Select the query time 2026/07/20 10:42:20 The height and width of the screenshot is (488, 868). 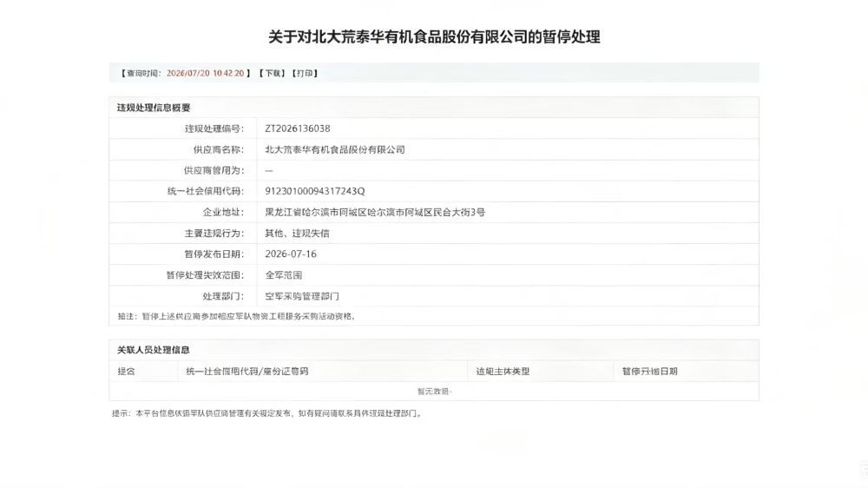[205, 73]
